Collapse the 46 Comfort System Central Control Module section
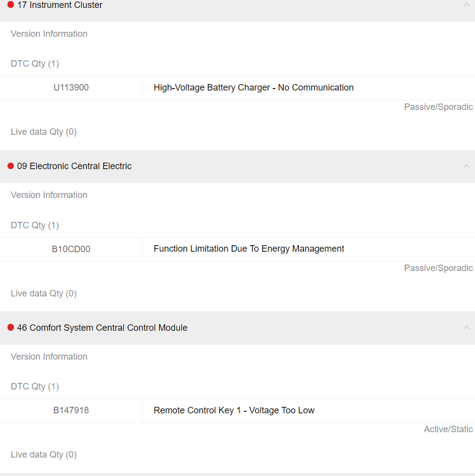Viewport: 475px width, 476px height. pos(466,328)
